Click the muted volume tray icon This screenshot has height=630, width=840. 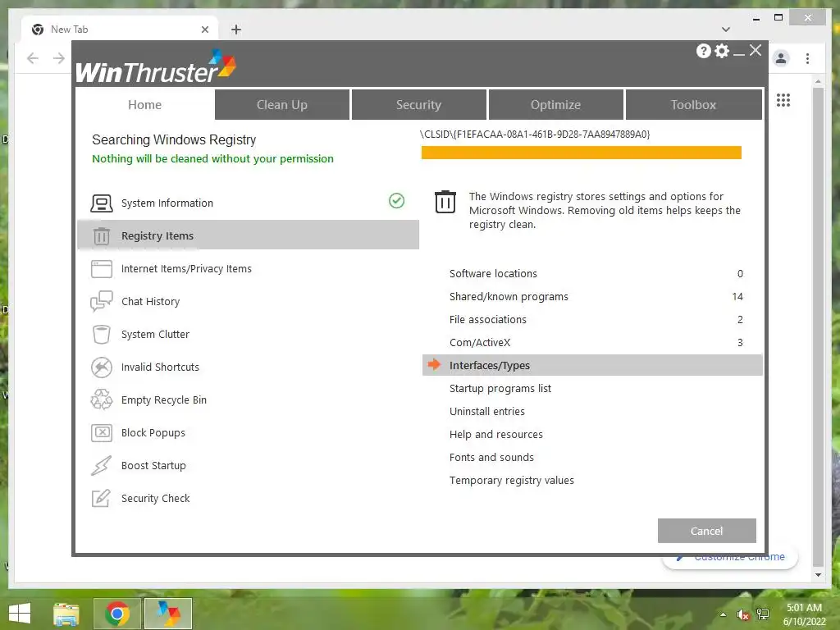(x=742, y=614)
